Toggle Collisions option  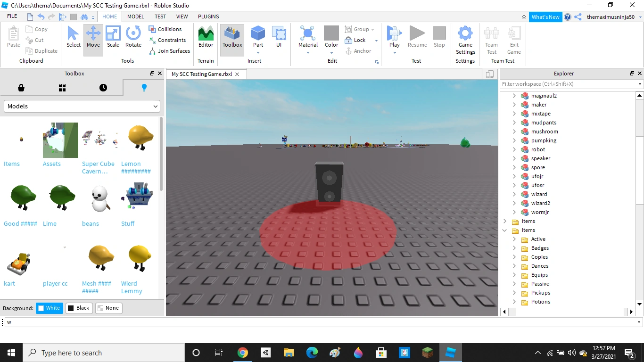[165, 29]
